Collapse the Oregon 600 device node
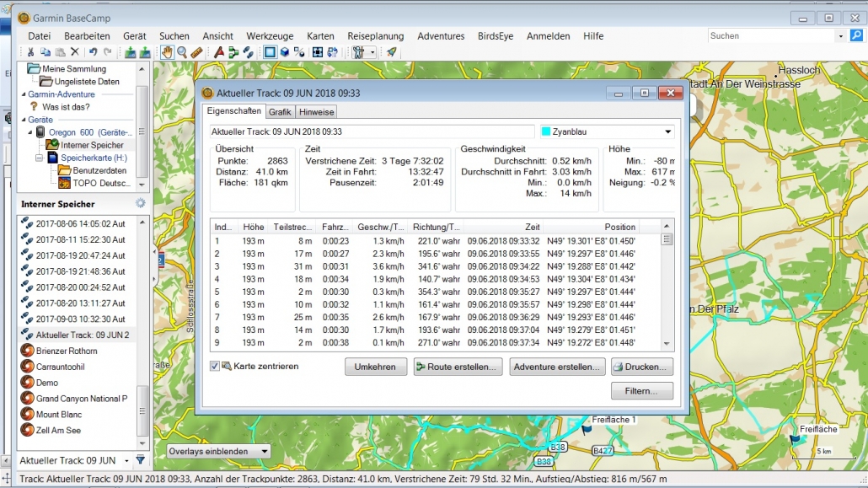The image size is (868, 488). pos(30,132)
